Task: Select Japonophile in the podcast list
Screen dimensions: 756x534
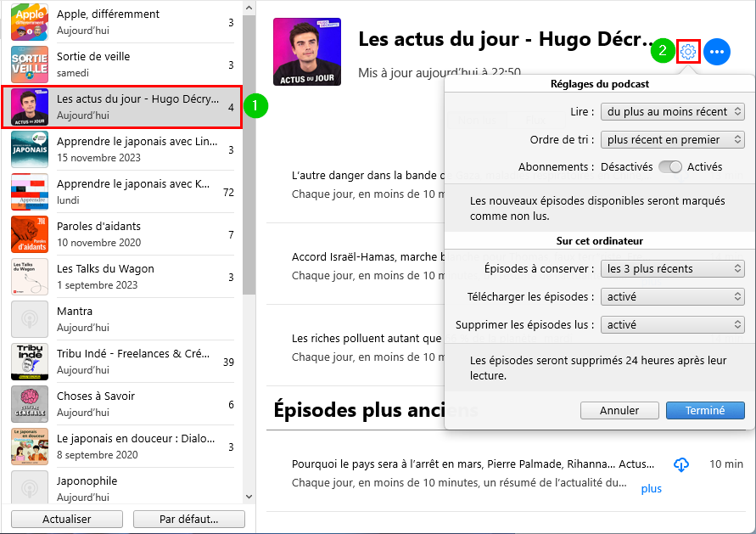Action: click(122, 487)
